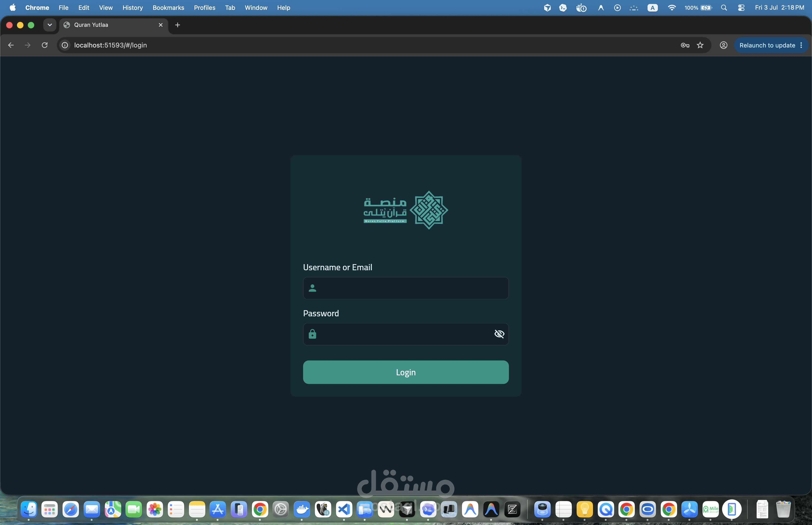Screen dimensions: 812x525
Task: Reload the login page
Action: pyautogui.click(x=45, y=45)
